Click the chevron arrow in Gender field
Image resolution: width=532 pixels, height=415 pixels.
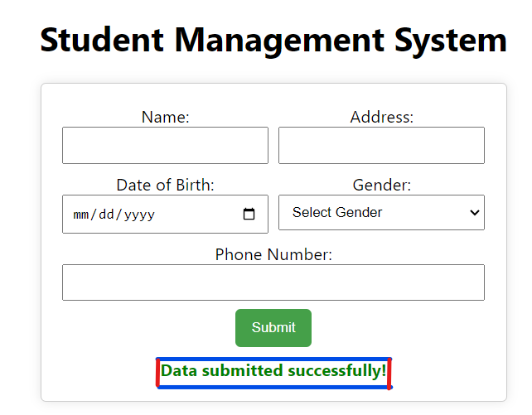tap(475, 213)
